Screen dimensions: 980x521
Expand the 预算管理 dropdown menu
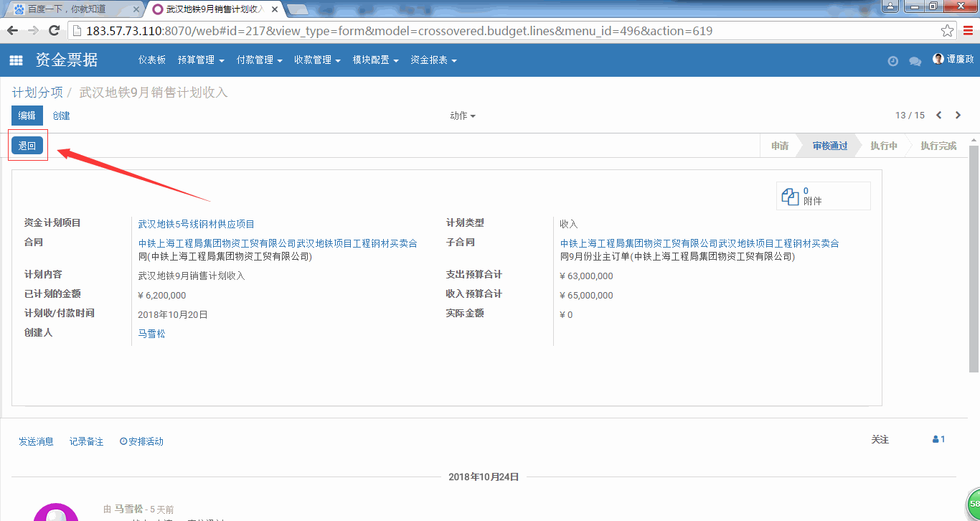(201, 60)
